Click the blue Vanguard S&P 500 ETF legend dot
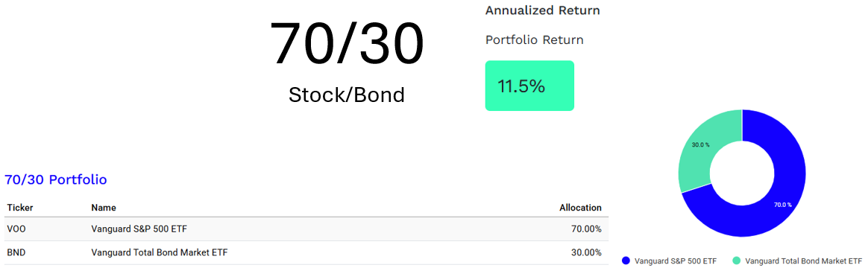868x268 pixels. pos(626,261)
